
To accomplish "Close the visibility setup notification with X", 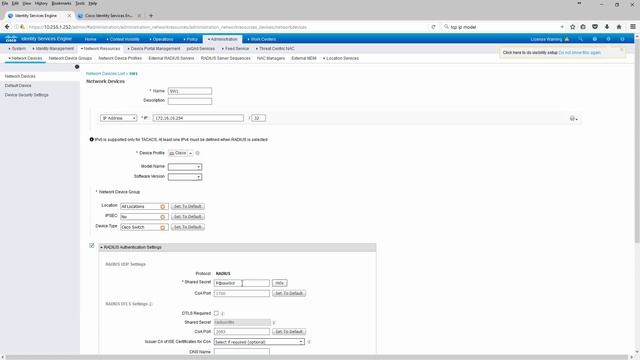I will (x=622, y=50).
